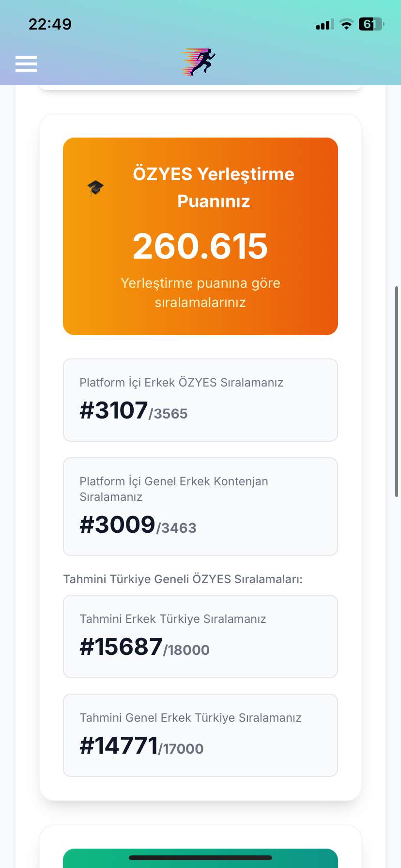Tap the battery level indicator
Screen dimensions: 401x868
[370, 24]
